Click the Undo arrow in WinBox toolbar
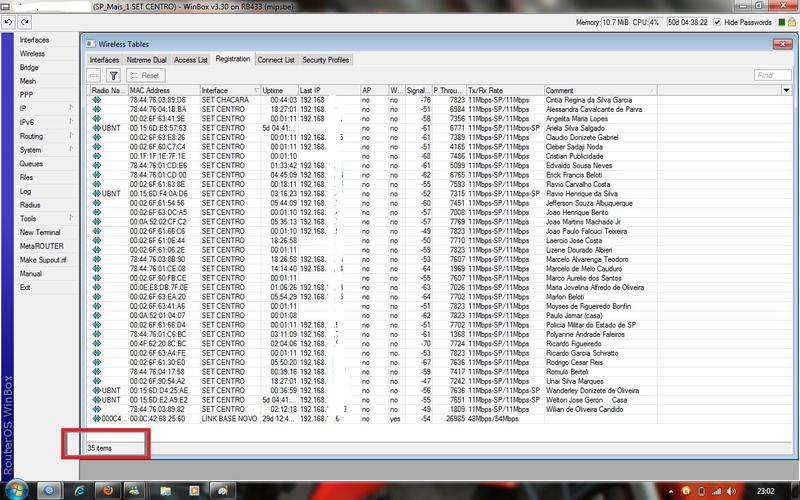 click(x=8, y=22)
